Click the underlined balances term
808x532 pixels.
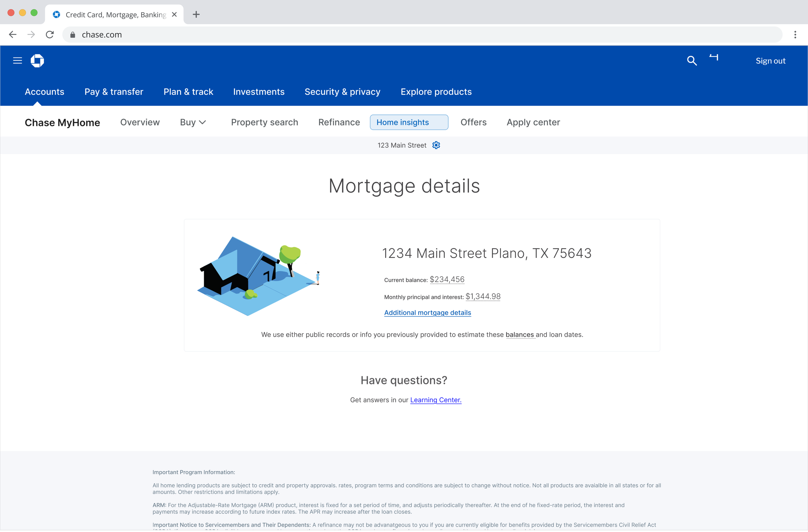tap(520, 335)
